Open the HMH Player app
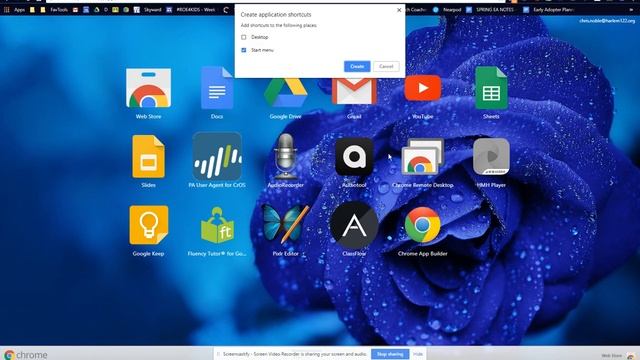Viewport: 640px width, 360px height. (491, 156)
